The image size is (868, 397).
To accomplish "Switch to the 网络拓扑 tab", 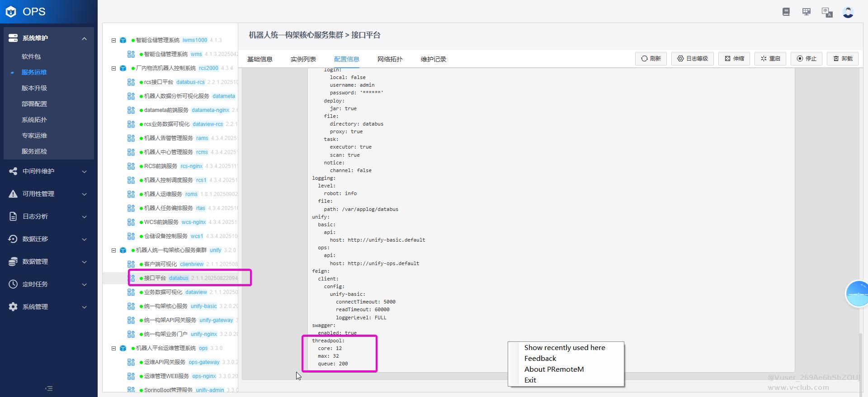I will click(390, 59).
